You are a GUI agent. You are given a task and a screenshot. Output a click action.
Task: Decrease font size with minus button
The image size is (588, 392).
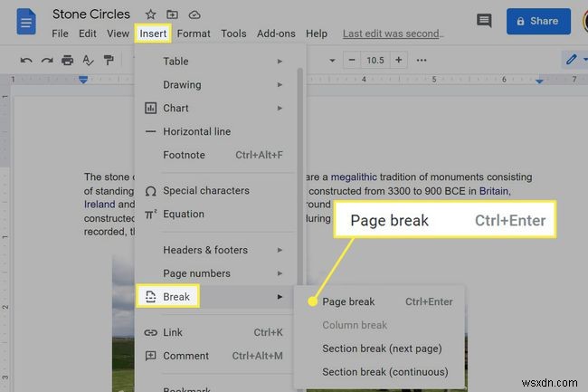coord(352,60)
